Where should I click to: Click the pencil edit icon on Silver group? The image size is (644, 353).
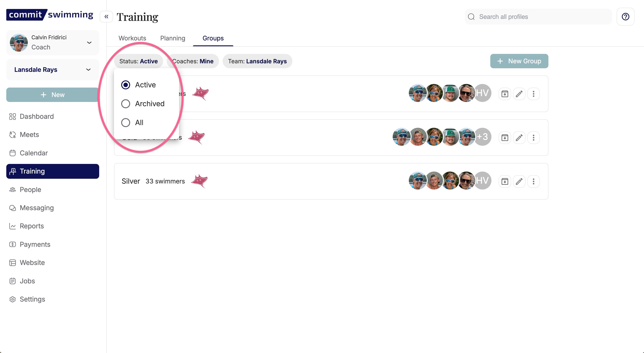[x=519, y=181]
